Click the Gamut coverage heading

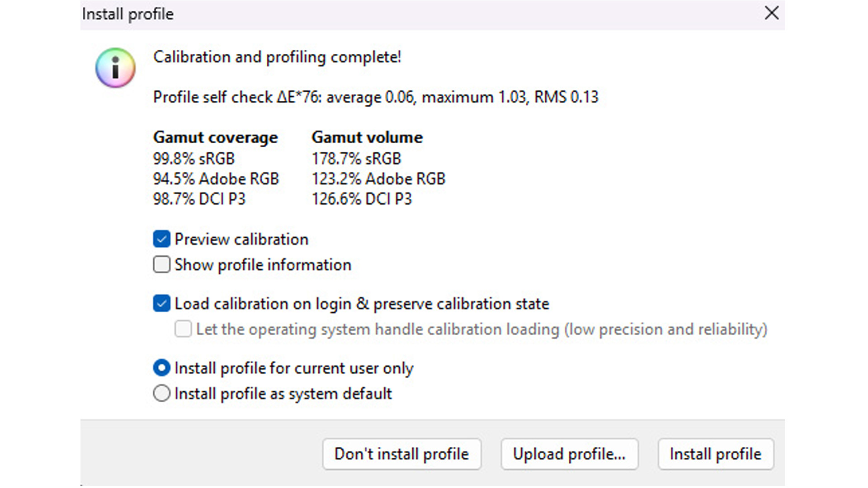click(215, 137)
